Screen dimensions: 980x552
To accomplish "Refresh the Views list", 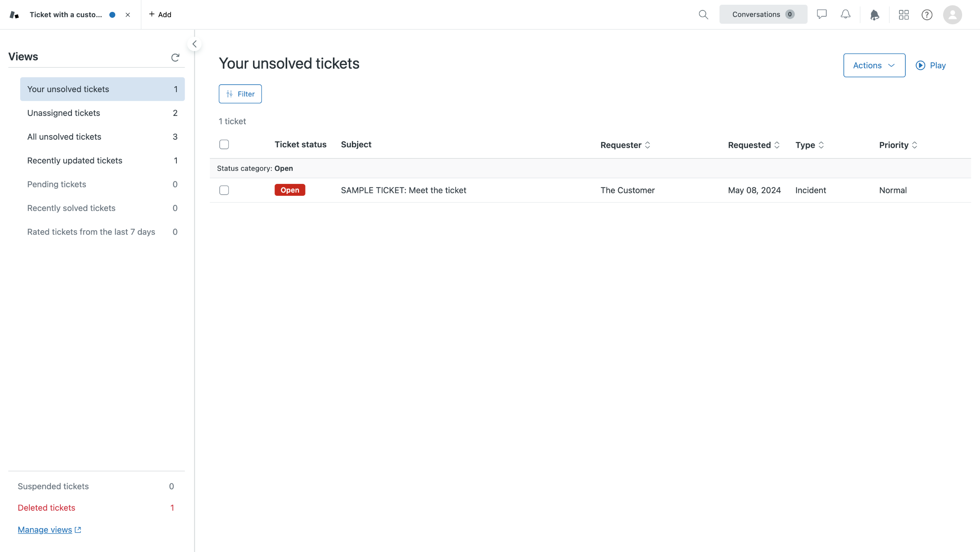I will [x=175, y=57].
